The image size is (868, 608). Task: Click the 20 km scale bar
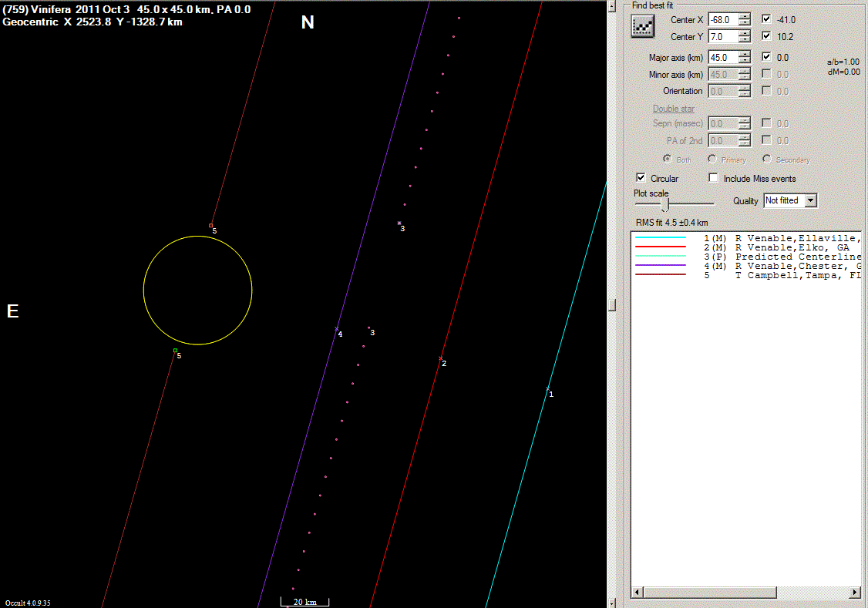point(304,602)
